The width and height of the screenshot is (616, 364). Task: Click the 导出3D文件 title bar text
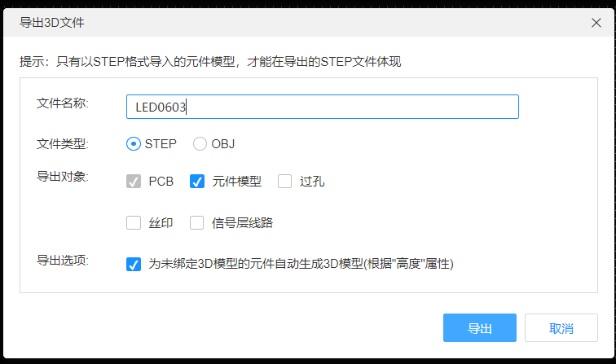tap(51, 23)
